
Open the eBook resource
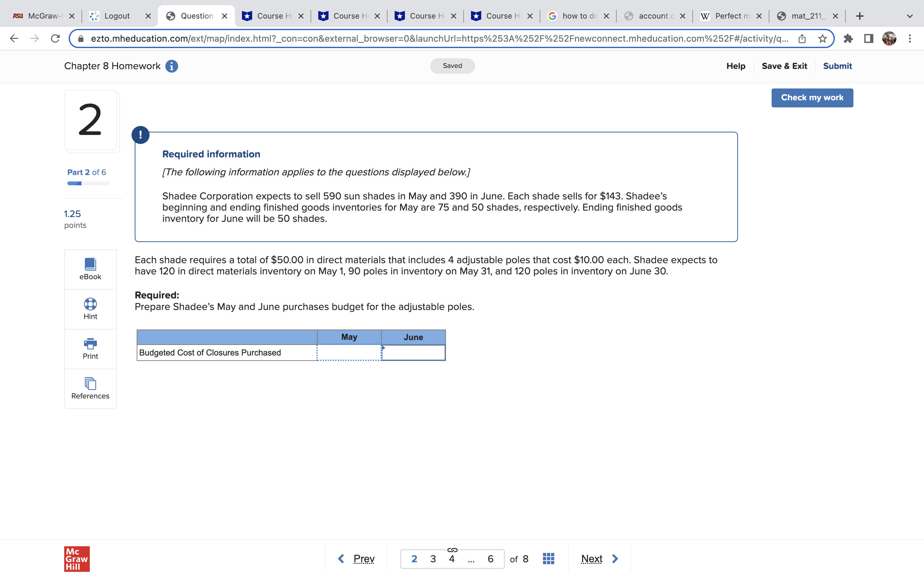(90, 268)
